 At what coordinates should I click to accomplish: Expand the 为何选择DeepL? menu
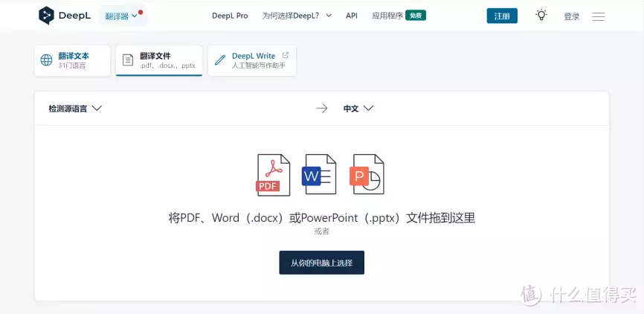[x=297, y=16]
